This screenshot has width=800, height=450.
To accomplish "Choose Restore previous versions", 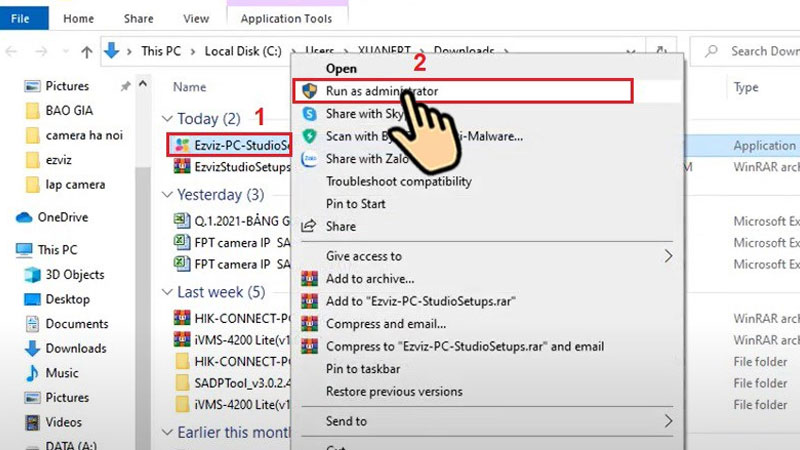I will click(x=394, y=391).
